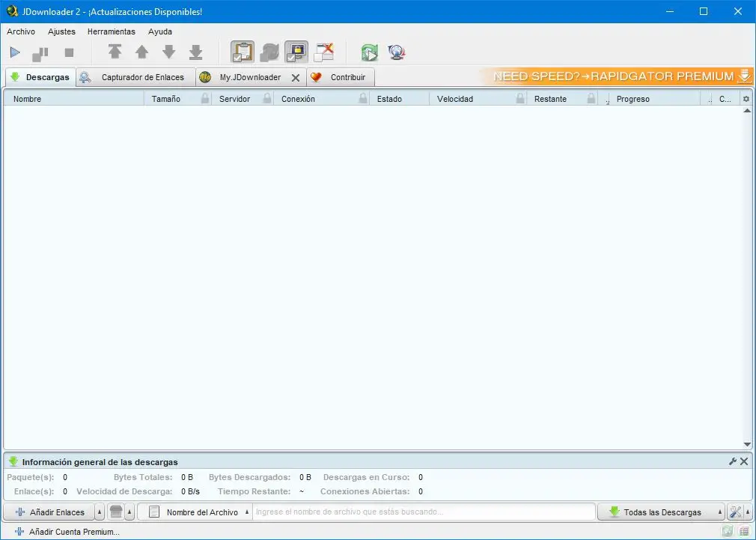
Task: Switch to the Descargas tab
Action: [x=40, y=77]
